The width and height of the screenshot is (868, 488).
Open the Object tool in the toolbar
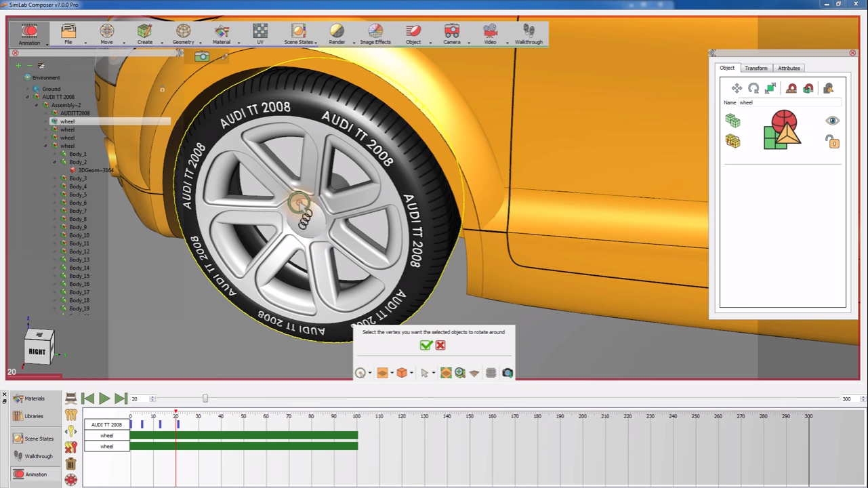[x=413, y=34]
